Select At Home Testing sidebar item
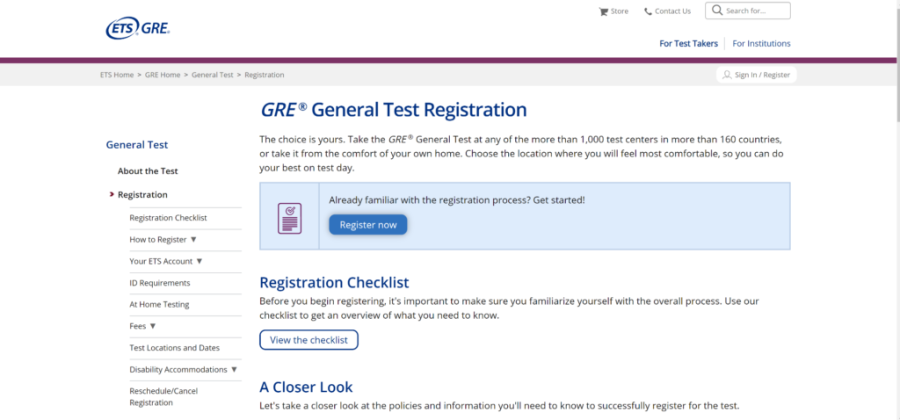The image size is (900, 420). pos(159,305)
